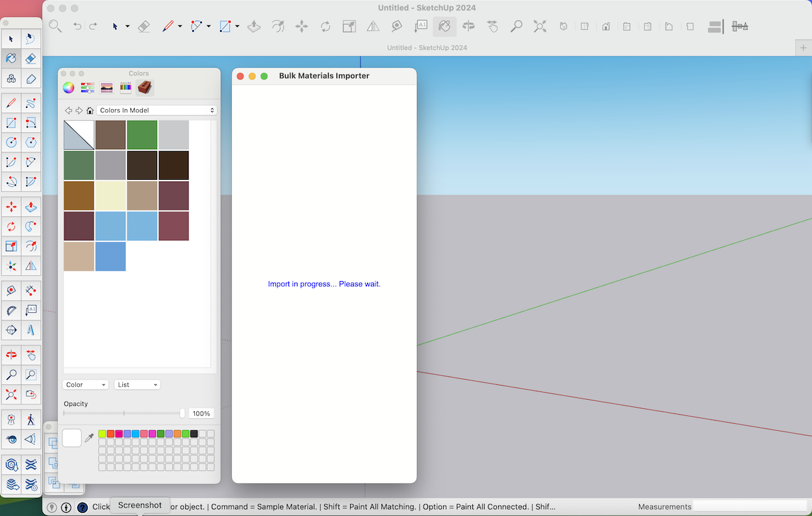Switch to the Color Sliders tab
The image size is (812, 516).
[87, 87]
